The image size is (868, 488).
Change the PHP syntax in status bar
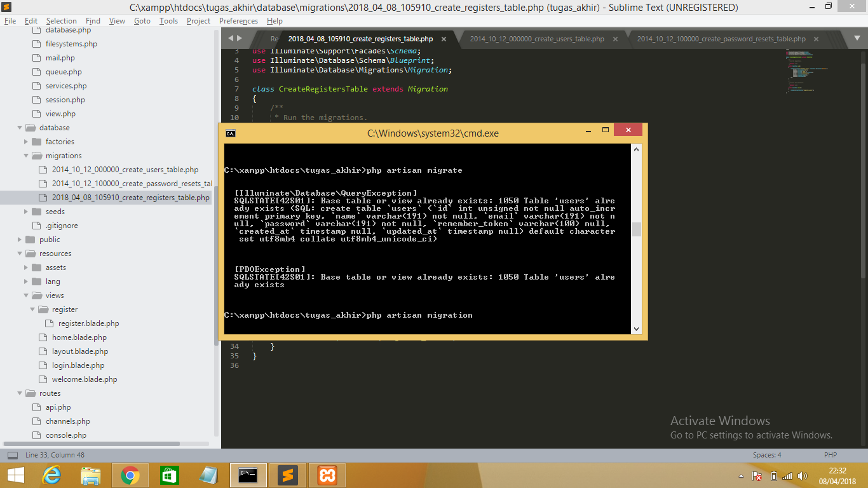pos(831,455)
